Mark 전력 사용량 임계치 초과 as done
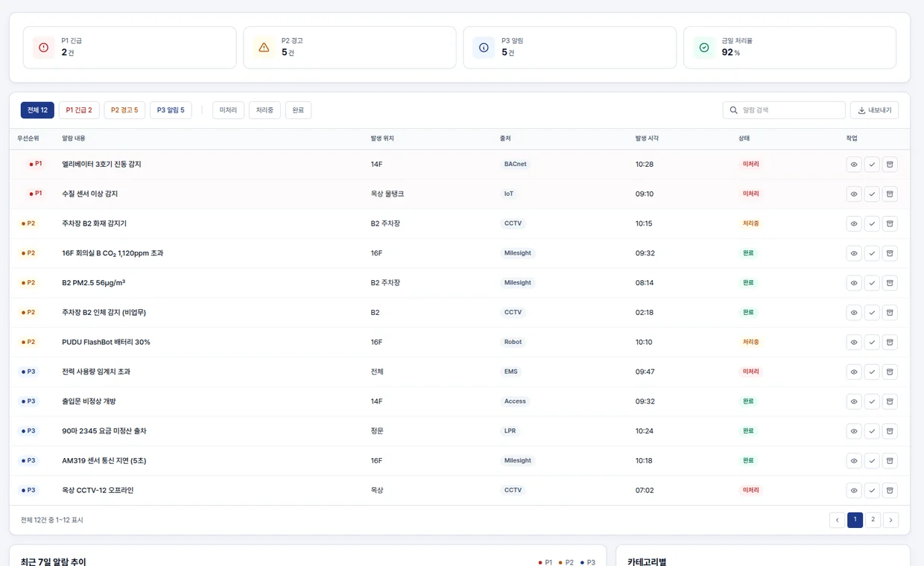 (x=872, y=372)
